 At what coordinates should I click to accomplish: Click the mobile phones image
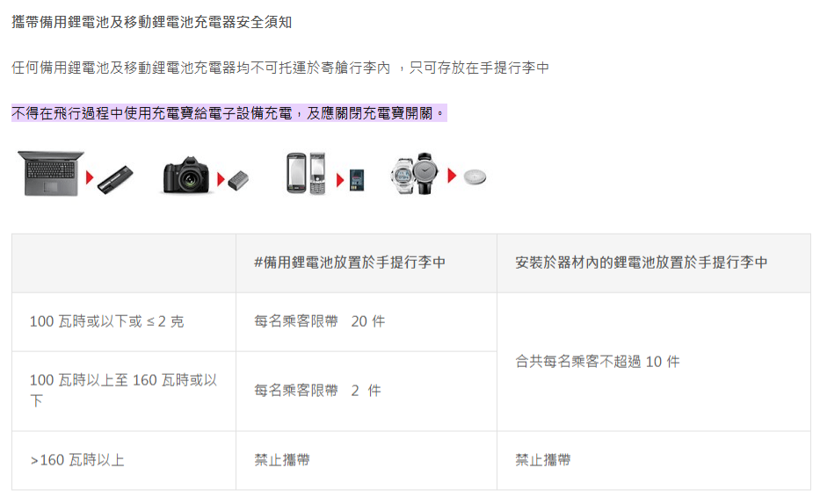coord(305,173)
